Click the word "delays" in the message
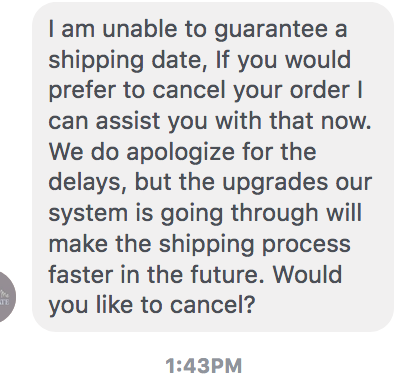The image size is (414, 384). click(x=85, y=183)
